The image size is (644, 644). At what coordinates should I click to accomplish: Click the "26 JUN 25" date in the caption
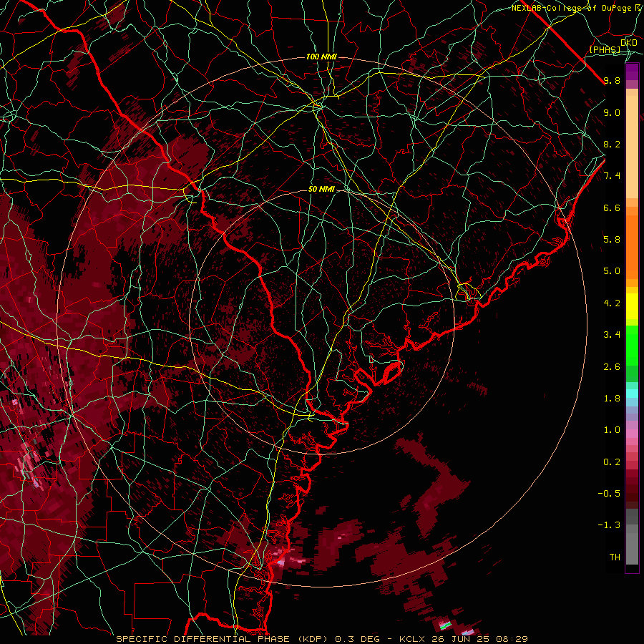pyautogui.click(x=459, y=639)
